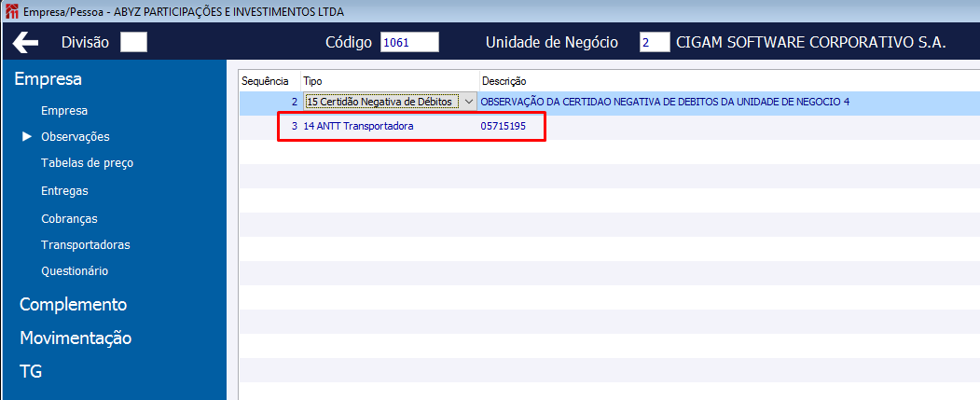Expand the Complemento section

[x=73, y=304]
